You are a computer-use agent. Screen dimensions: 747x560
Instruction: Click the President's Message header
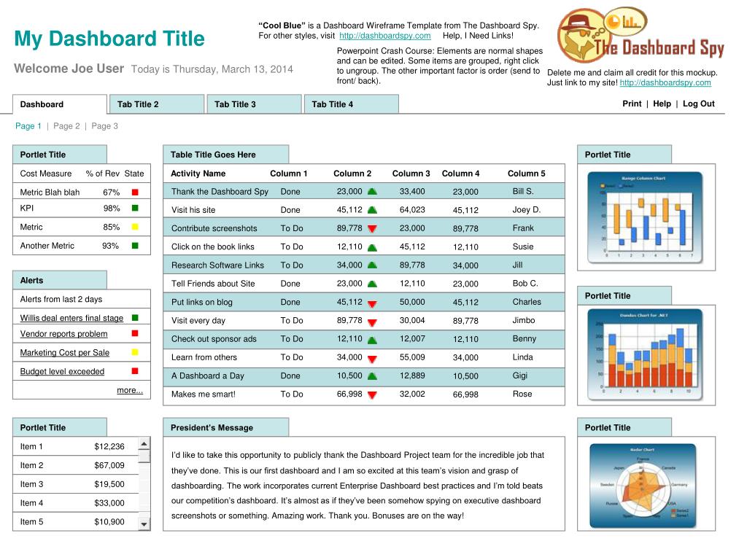point(226,427)
